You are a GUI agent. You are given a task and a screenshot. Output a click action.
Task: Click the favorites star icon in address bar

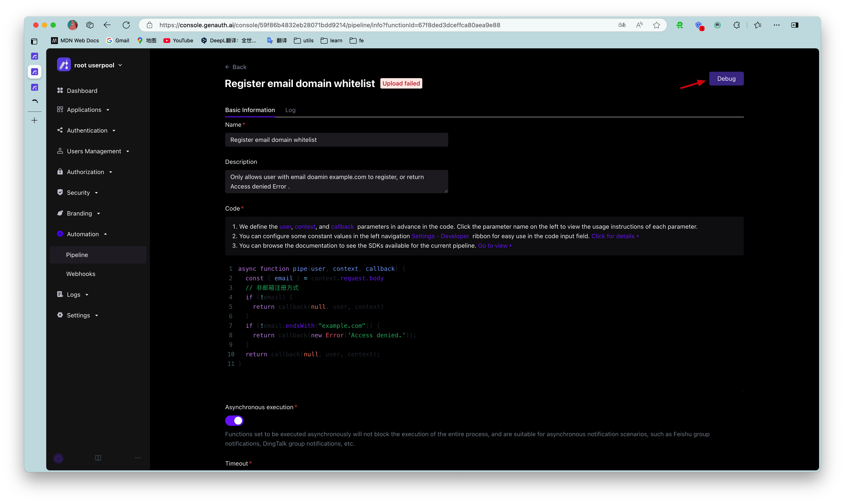coord(656,25)
